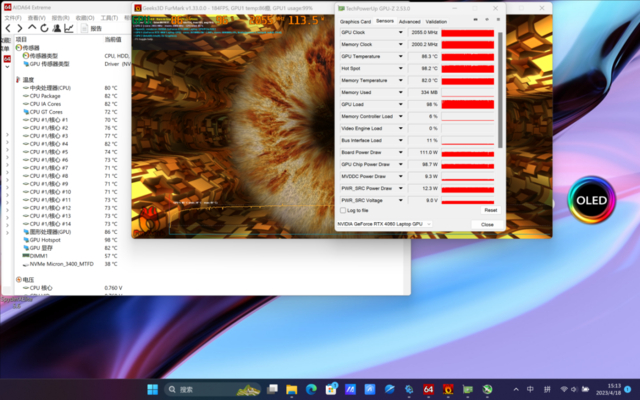Screen dimensions: 640x400
Task: Refresh the AIDA64 sensor readings
Action: click(x=44, y=28)
